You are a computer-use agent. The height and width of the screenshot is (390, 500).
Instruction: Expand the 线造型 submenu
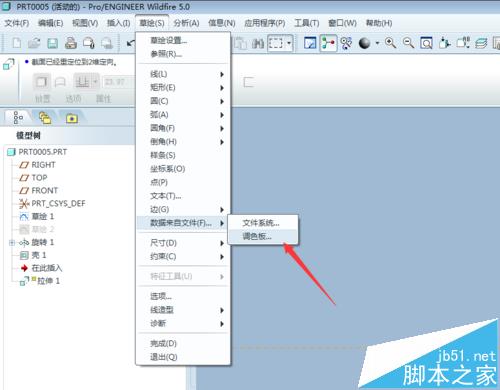(183, 310)
